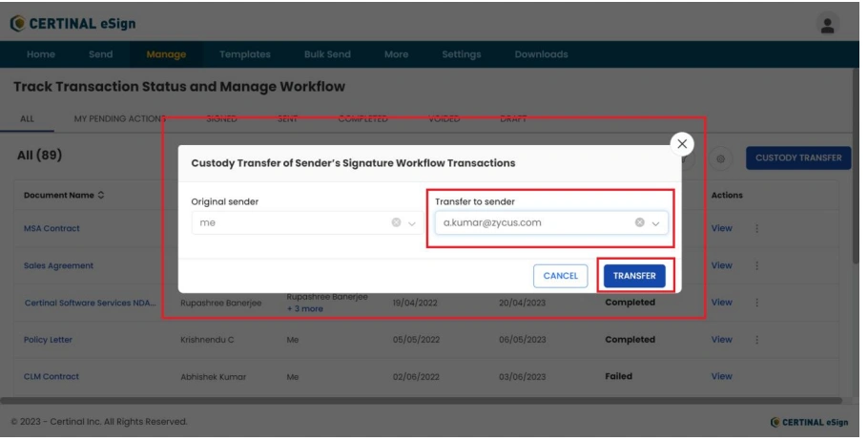The width and height of the screenshot is (868, 441).
Task: Click the vertical page scrollbar
Action: pos(856,166)
